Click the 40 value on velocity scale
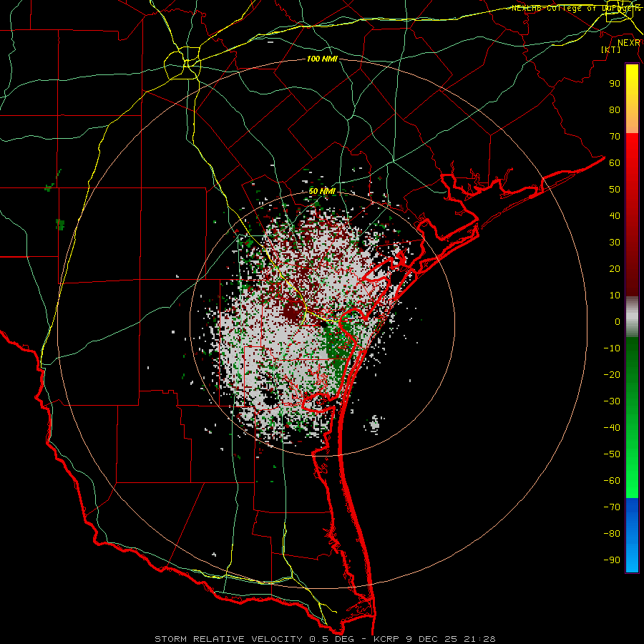The height and width of the screenshot is (644, 644). (615, 216)
